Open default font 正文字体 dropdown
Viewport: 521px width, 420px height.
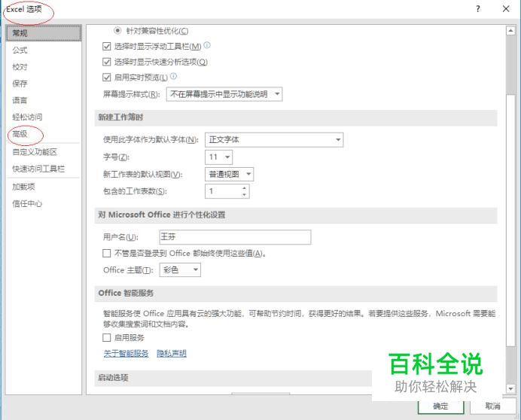tap(274, 139)
